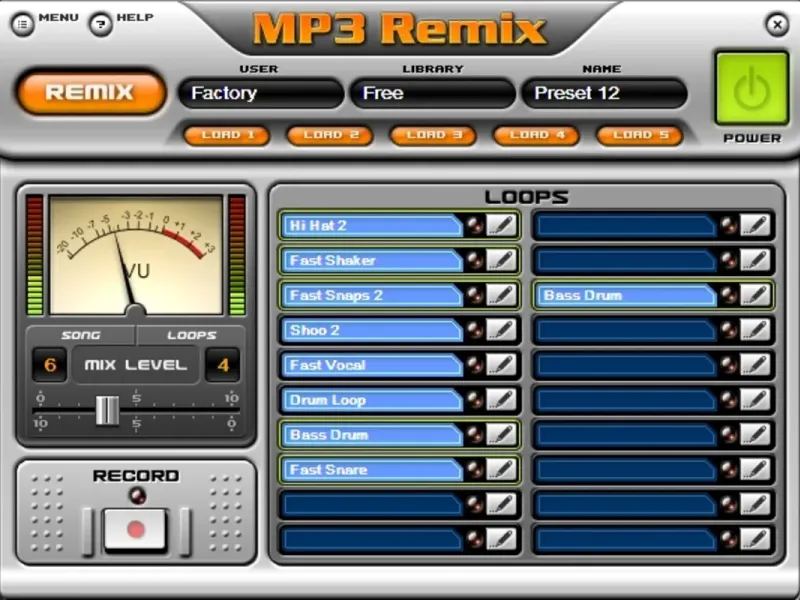Click the disc icon beside Drum Loop

point(475,400)
